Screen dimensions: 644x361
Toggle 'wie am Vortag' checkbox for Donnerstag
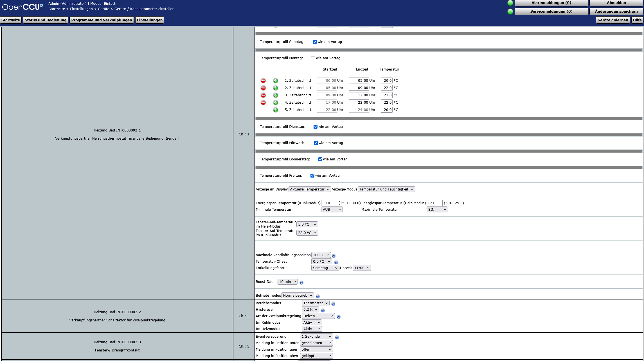320,159
